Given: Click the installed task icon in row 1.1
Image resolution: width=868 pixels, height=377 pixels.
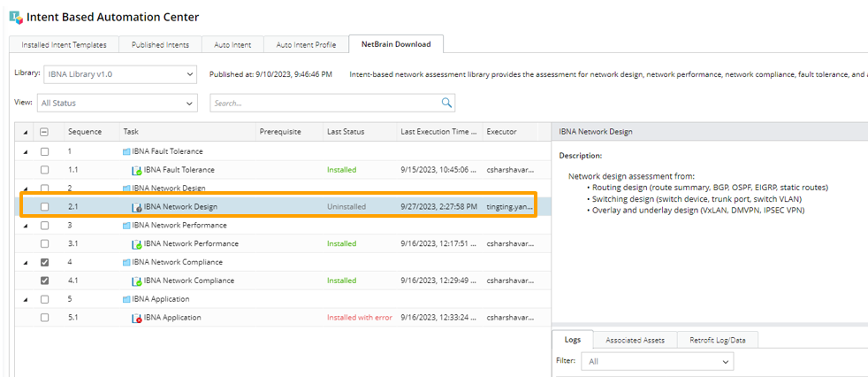Looking at the screenshot, I should pyautogui.click(x=137, y=170).
